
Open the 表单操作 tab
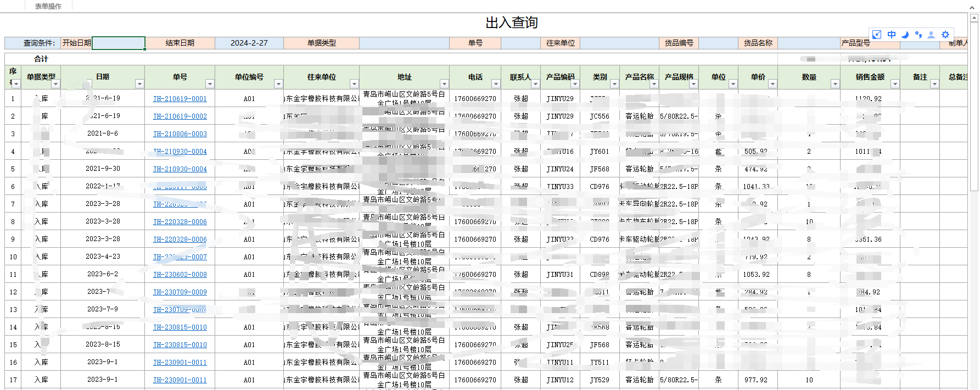point(48,6)
